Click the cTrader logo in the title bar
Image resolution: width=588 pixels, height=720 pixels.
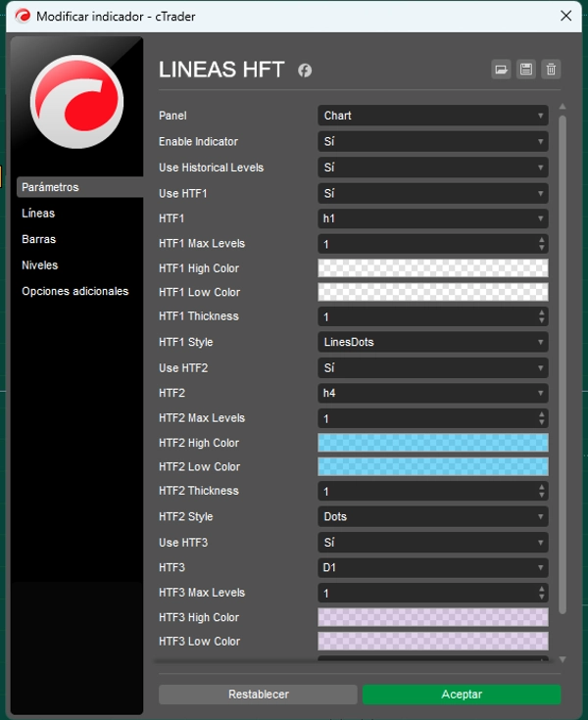(22, 16)
